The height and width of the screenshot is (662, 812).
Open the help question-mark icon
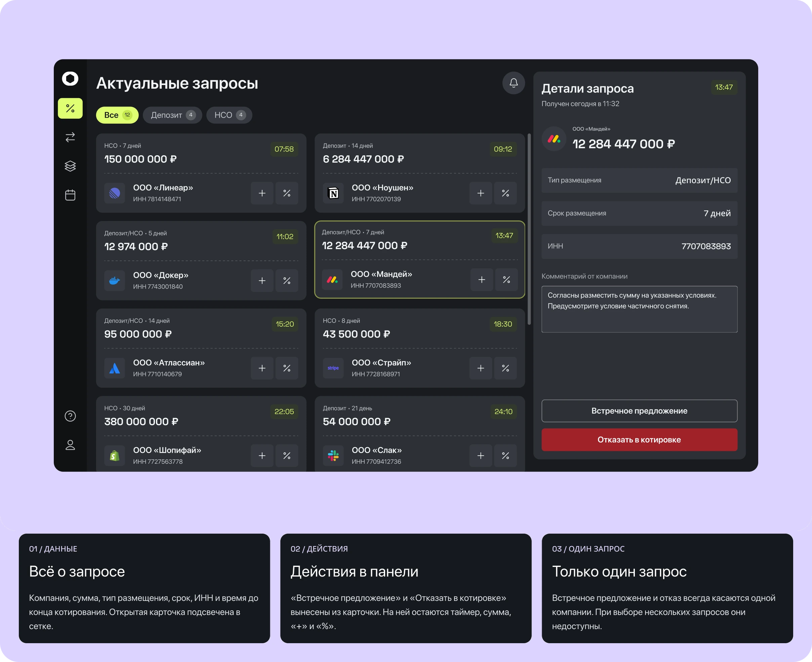pos(70,416)
